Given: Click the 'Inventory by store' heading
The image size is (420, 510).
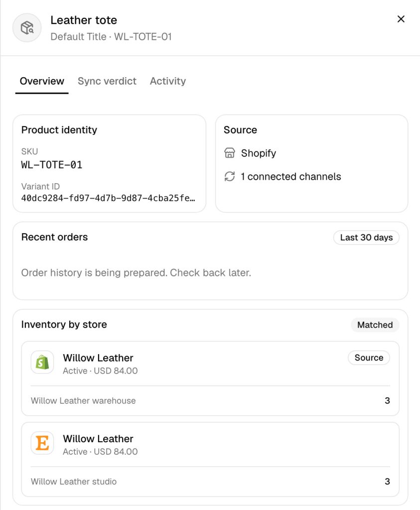Looking at the screenshot, I should [x=64, y=325].
